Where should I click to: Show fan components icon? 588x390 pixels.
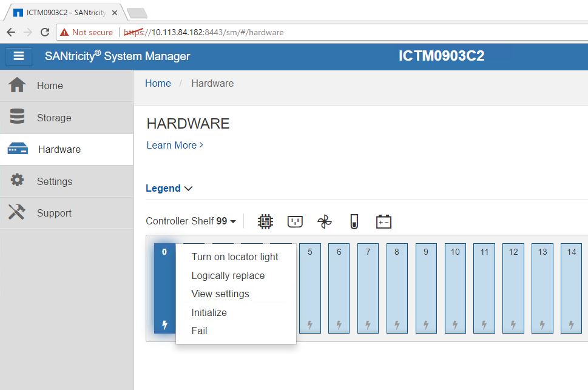coord(325,221)
